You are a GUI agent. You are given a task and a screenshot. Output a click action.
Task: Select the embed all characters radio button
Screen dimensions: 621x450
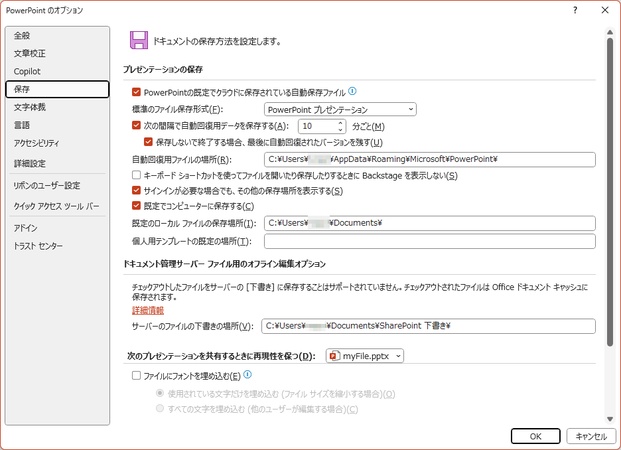click(x=160, y=408)
